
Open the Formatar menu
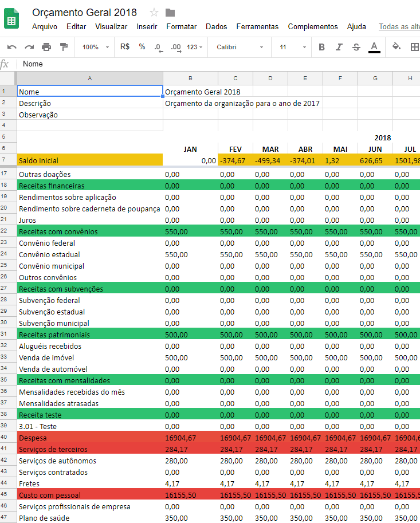[x=182, y=27]
